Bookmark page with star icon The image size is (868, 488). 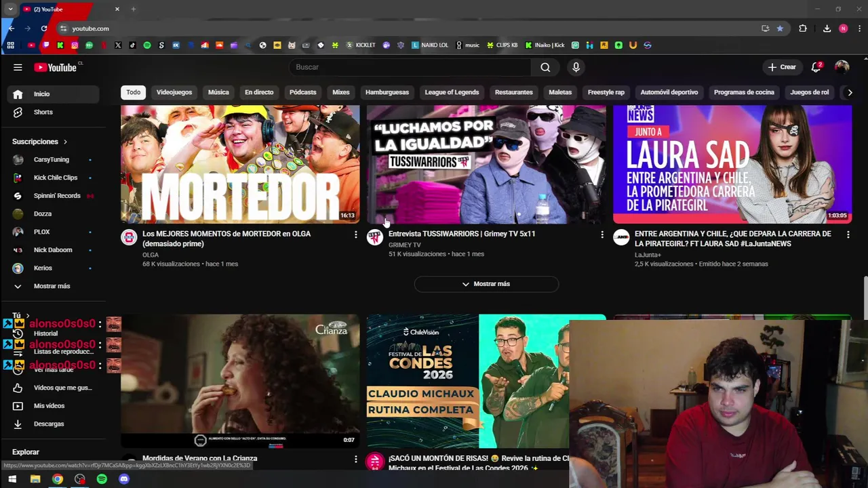point(780,28)
